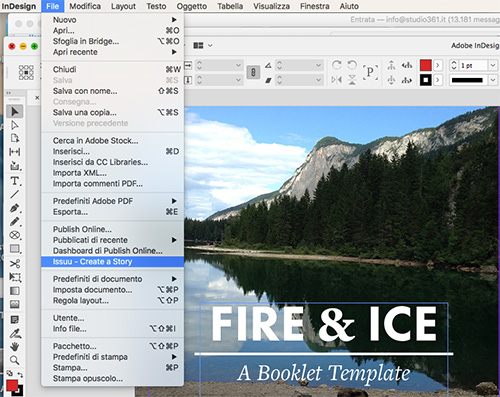500x397 pixels.
Task: Open the stroke style dropdown
Action: tap(493, 80)
